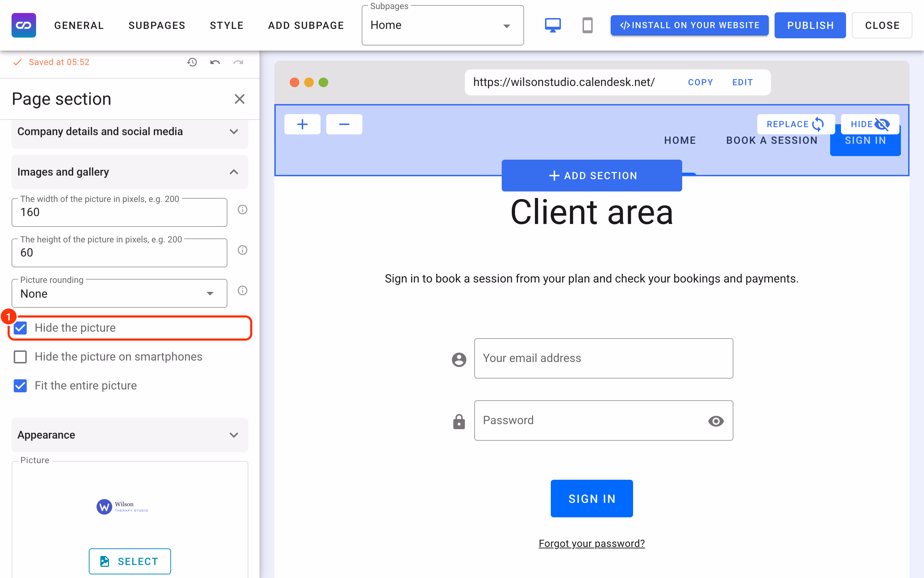Expand the Appearance section
Image resolution: width=924 pixels, height=578 pixels.
(130, 435)
